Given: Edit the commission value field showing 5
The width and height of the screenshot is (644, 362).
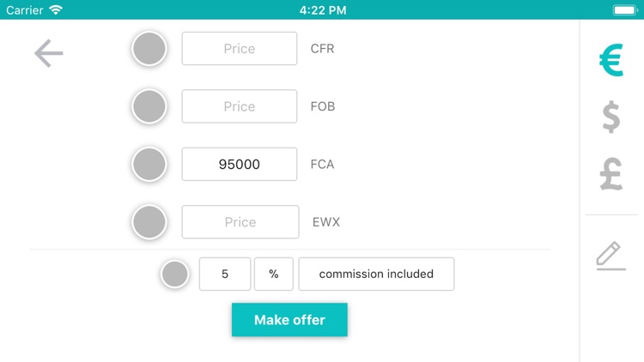Looking at the screenshot, I should coord(225,275).
